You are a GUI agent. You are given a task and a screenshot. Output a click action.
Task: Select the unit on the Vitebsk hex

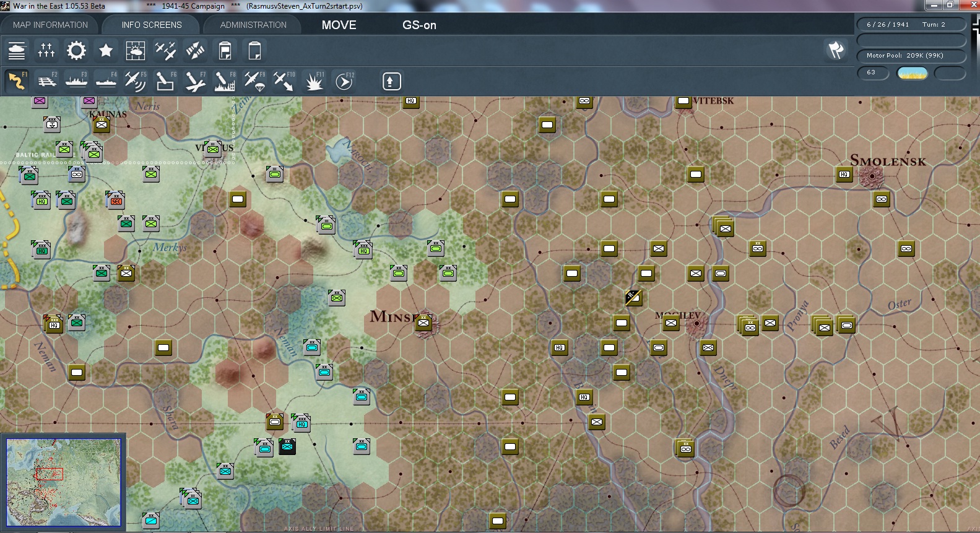coord(683,101)
